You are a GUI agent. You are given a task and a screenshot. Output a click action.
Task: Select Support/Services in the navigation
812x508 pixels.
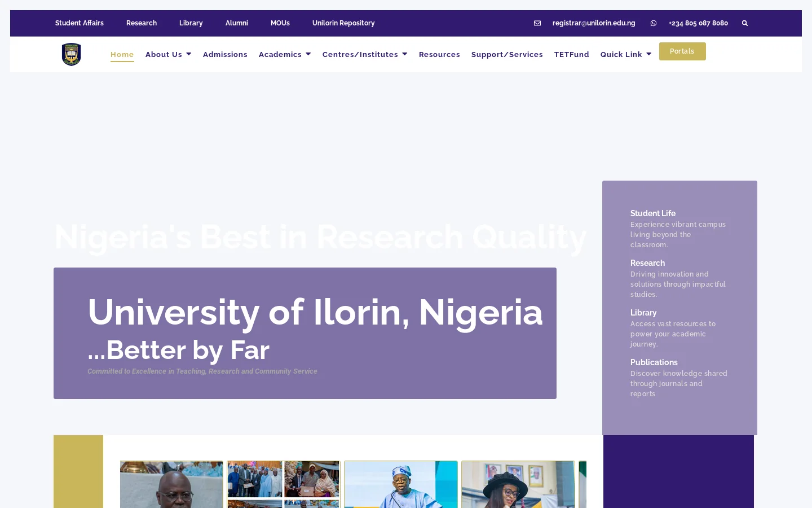click(507, 55)
